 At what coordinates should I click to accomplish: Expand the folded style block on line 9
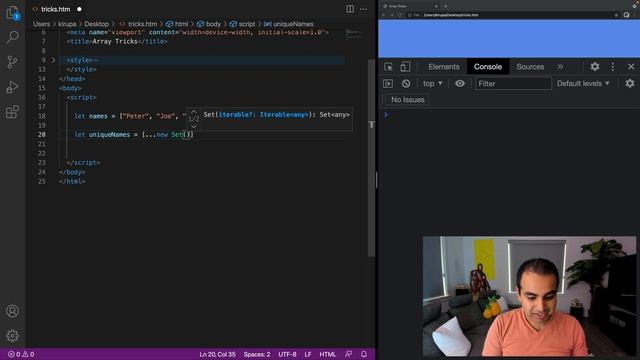click(53, 60)
